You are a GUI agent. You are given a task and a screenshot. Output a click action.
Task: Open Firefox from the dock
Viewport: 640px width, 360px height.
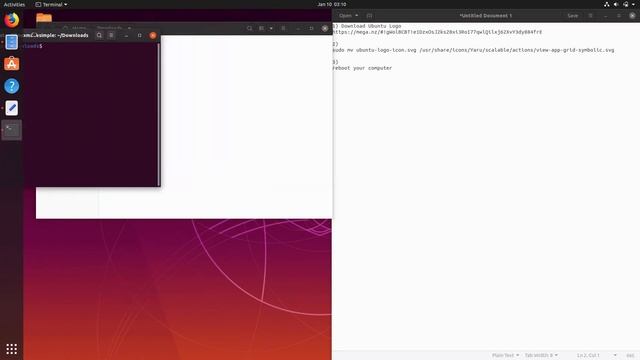click(x=11, y=20)
